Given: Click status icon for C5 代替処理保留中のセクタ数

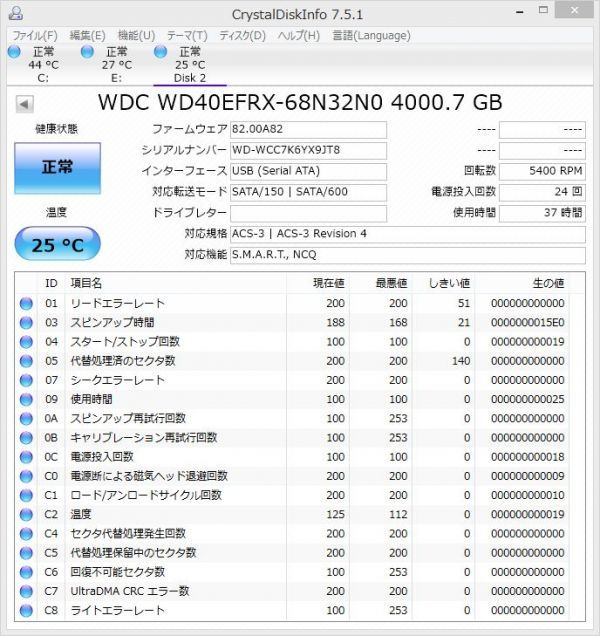Looking at the screenshot, I should point(26,553).
